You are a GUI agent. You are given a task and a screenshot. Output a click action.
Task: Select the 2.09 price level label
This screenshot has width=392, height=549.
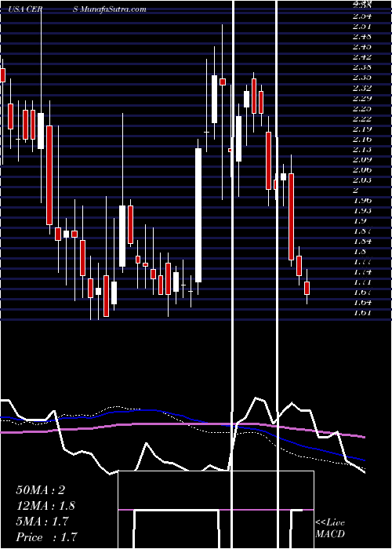(362, 160)
